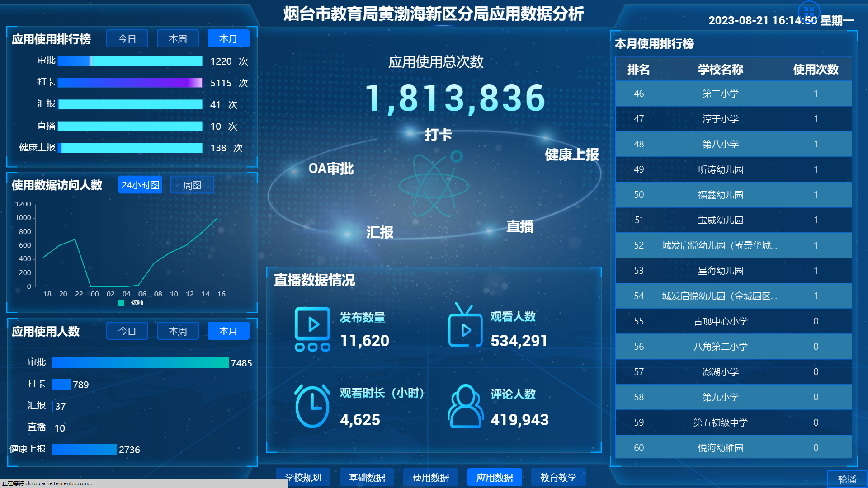Select 本周 in 应用使用人数
868x488 pixels.
pyautogui.click(x=178, y=331)
